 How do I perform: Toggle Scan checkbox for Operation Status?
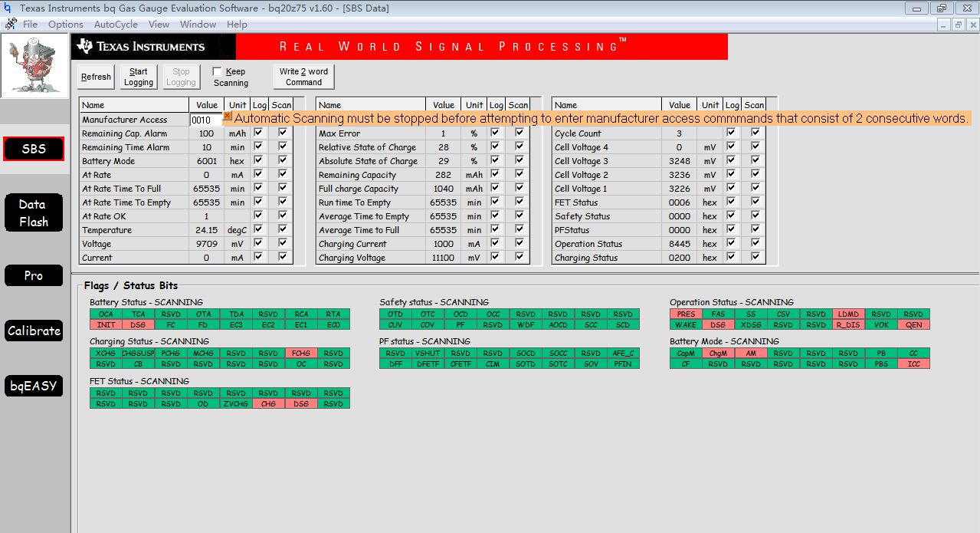755,243
